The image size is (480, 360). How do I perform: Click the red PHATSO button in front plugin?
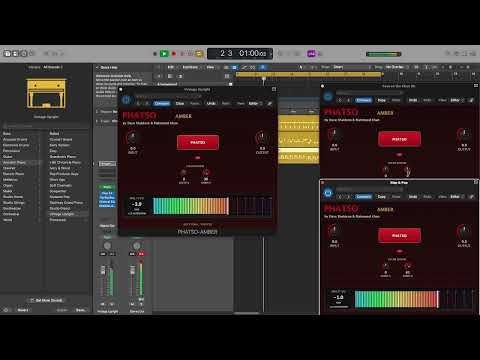click(x=198, y=142)
